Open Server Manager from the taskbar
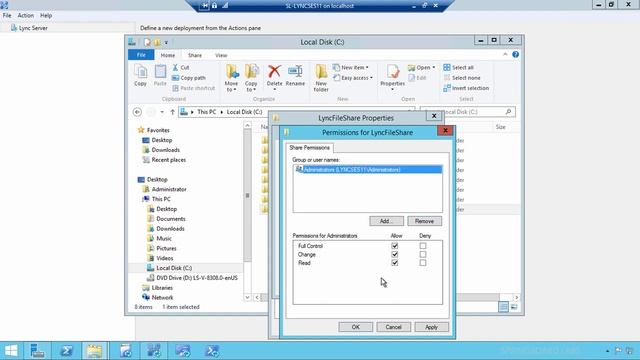 click(37, 351)
